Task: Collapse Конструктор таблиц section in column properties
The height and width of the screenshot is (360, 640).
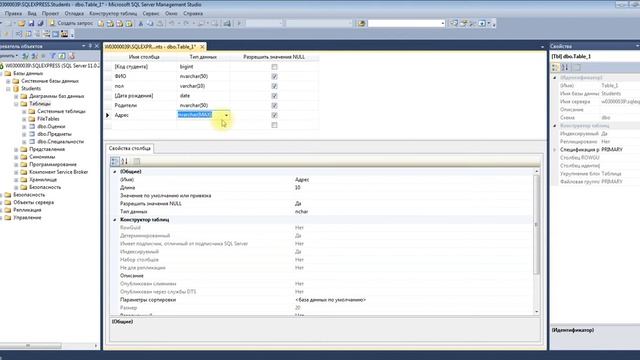Action: [x=115, y=220]
